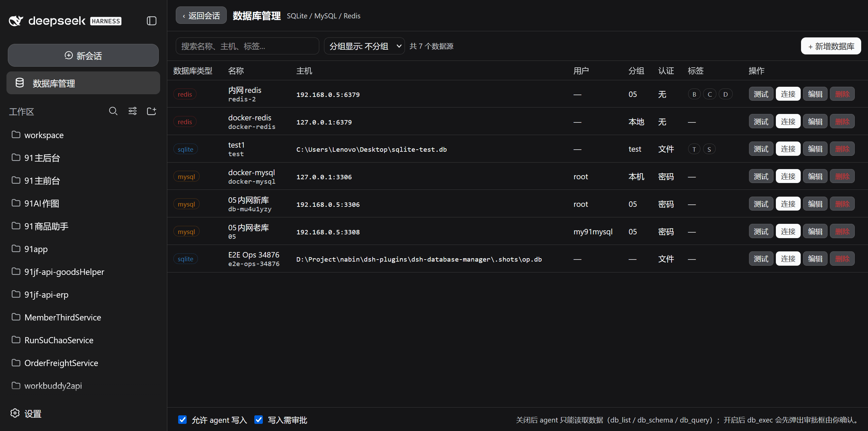Click the database cylinder icon in sidebar
The height and width of the screenshot is (431, 868).
pyautogui.click(x=20, y=83)
